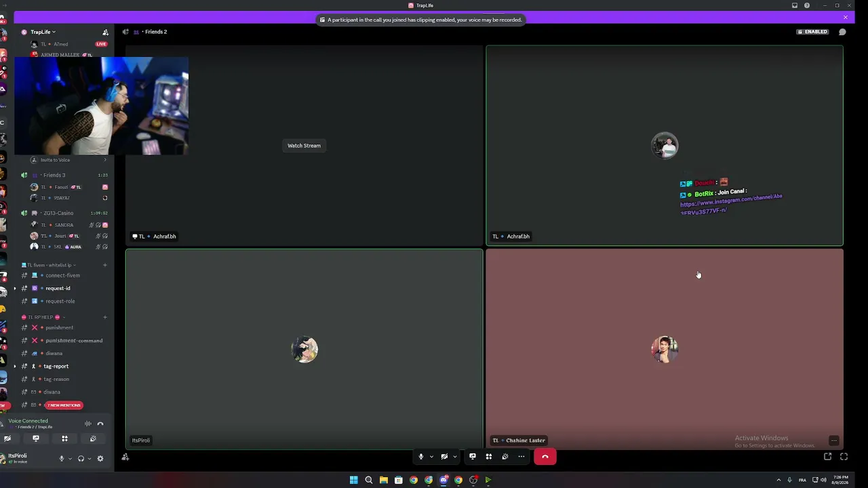
Task: Select the Chahine Laster video tile avatar
Action: pos(665,350)
